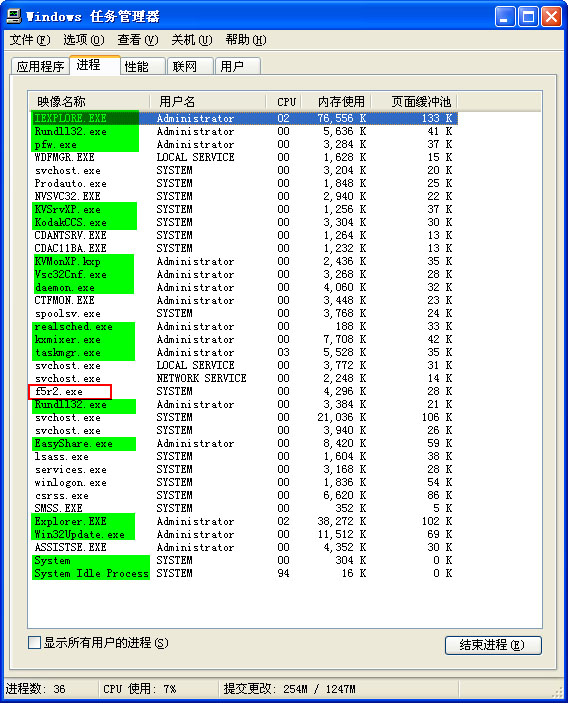Check 显示所有用户的进程 checkbox
Viewport: 569px width, 704px height.
[x=34, y=642]
